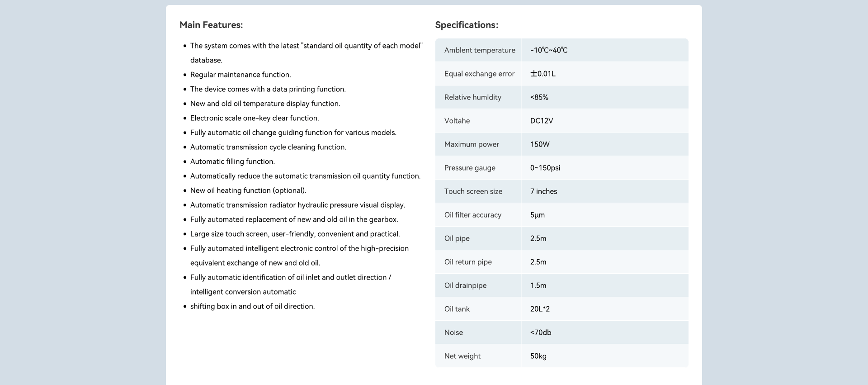868x385 pixels.
Task: Click the data printing function bullet
Action: click(x=268, y=89)
